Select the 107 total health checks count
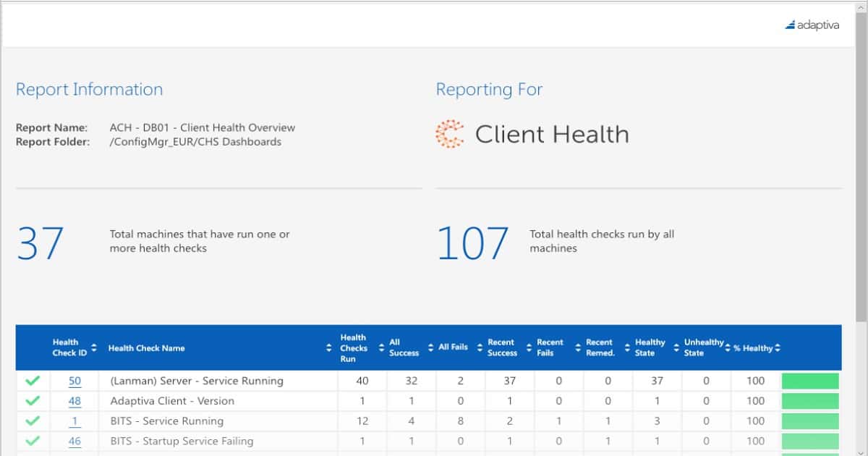The width and height of the screenshot is (868, 456). 473,243
